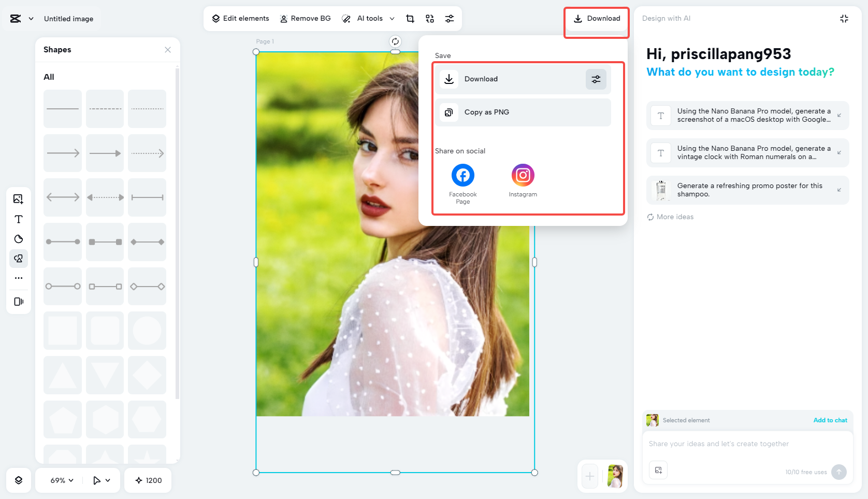This screenshot has height=499, width=868.
Task: Select the Crop tool in the top toolbar
Action: 410,18
